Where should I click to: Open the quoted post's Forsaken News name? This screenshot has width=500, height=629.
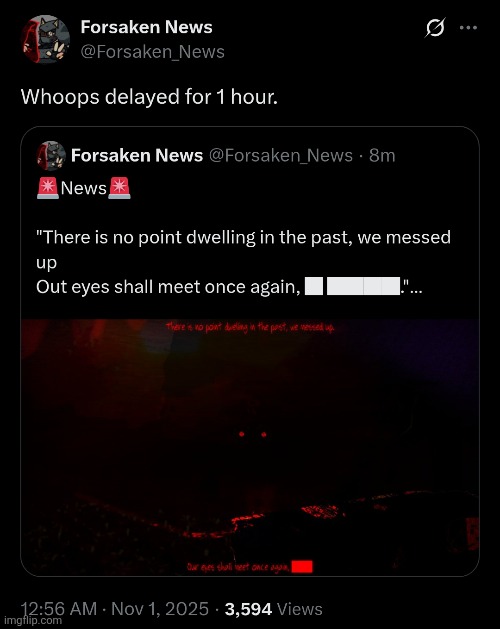(137, 155)
